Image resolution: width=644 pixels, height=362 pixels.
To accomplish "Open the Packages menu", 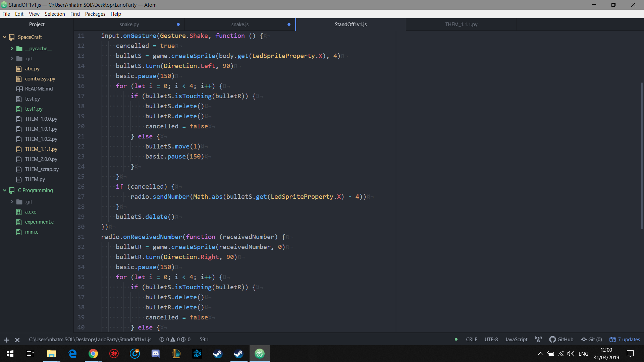I will pos(95,14).
